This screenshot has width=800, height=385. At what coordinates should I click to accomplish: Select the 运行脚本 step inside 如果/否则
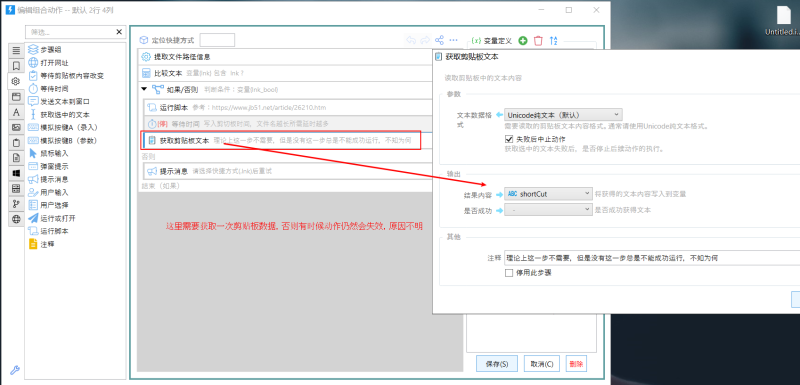288,108
